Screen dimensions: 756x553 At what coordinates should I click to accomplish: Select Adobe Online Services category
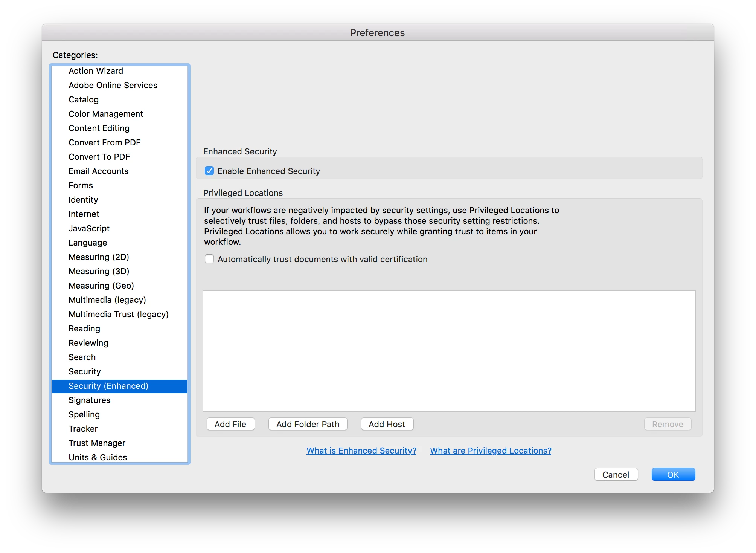(x=113, y=85)
